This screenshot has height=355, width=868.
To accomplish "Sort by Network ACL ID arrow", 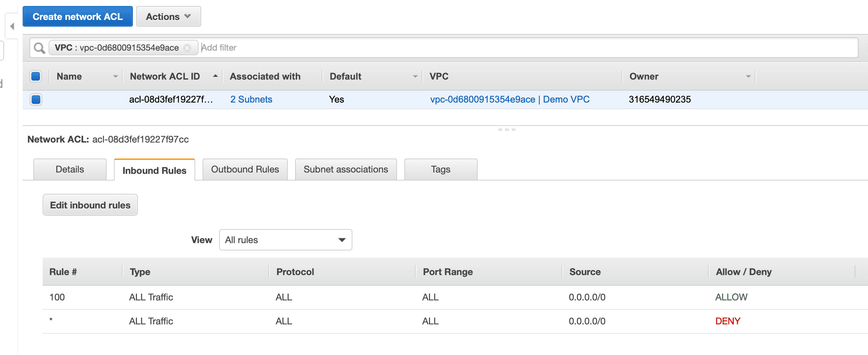I will [215, 76].
